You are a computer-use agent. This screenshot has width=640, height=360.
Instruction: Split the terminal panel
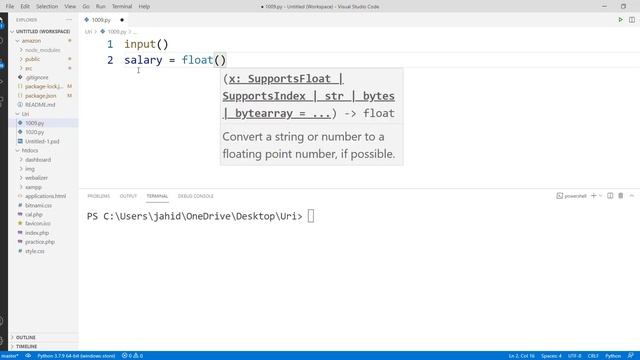[610, 196]
